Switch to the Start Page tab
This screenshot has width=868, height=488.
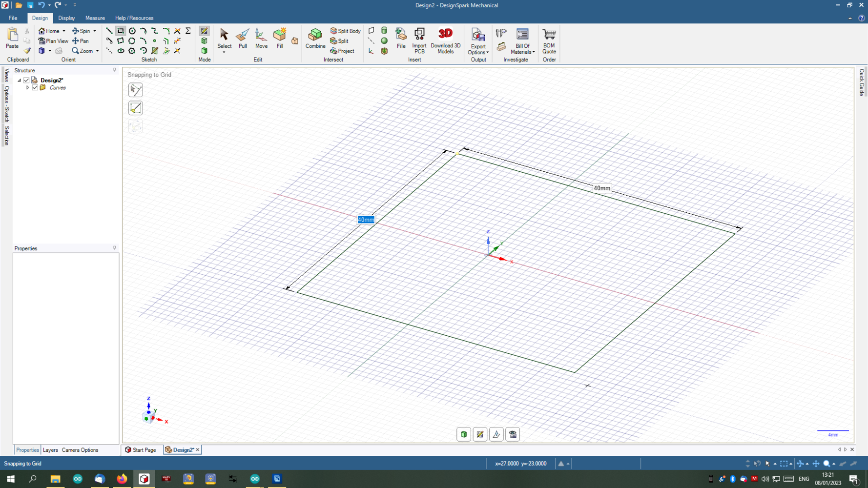coord(141,450)
